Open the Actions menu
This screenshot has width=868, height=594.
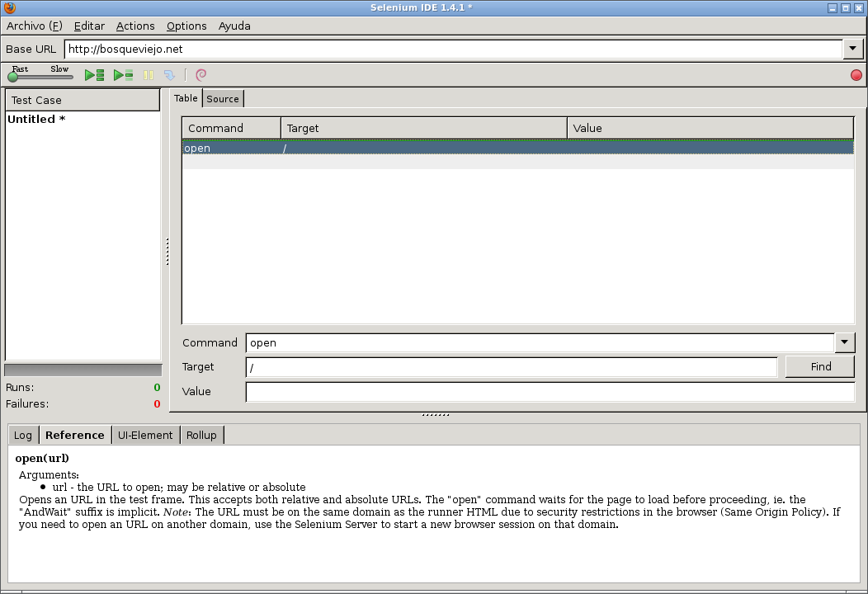pos(135,26)
